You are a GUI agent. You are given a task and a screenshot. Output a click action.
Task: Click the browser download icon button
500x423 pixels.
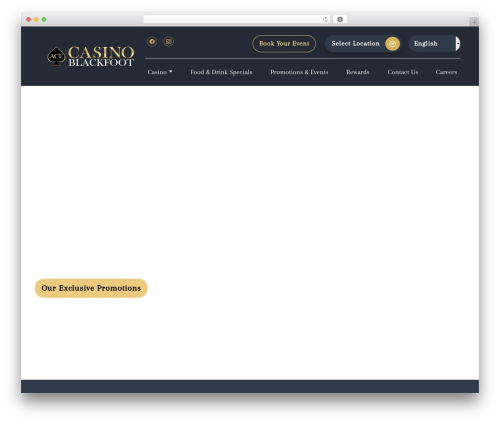340,19
